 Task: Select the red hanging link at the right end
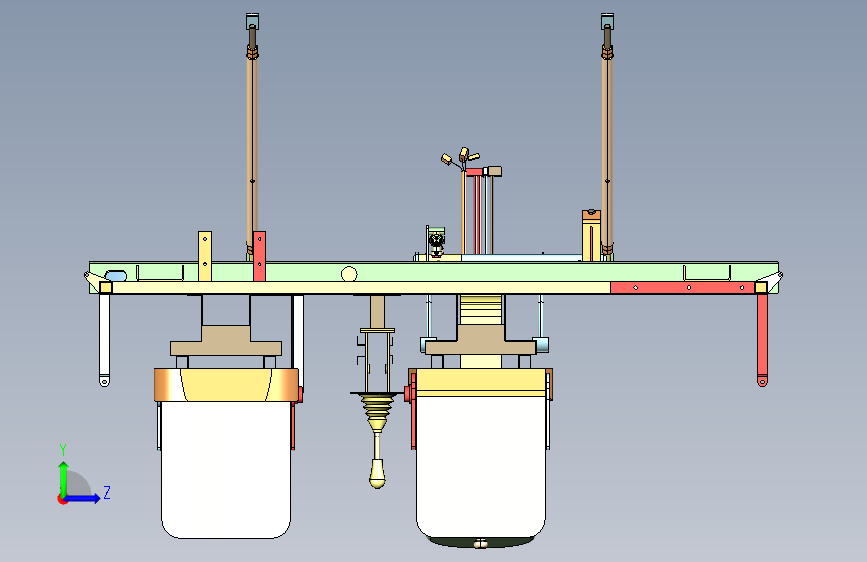tap(762, 340)
